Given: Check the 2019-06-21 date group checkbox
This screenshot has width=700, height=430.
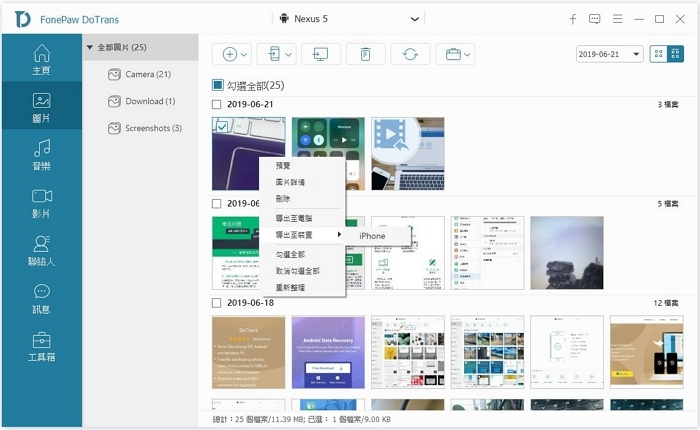Looking at the screenshot, I should (x=217, y=104).
